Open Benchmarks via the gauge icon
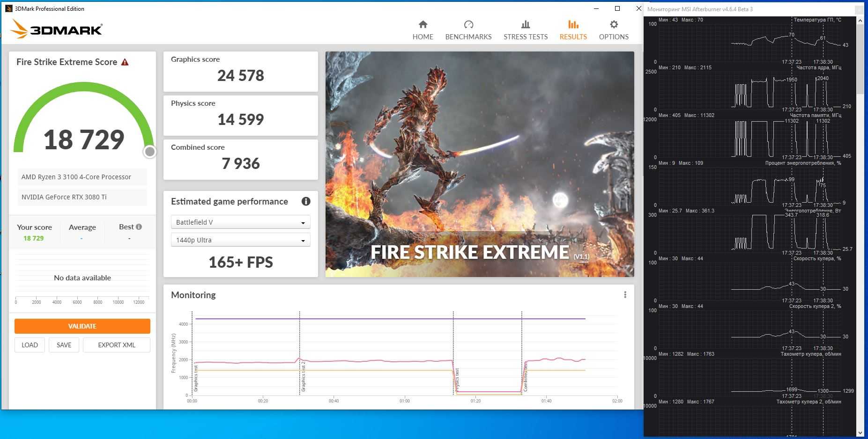The height and width of the screenshot is (439, 868). coord(468,24)
